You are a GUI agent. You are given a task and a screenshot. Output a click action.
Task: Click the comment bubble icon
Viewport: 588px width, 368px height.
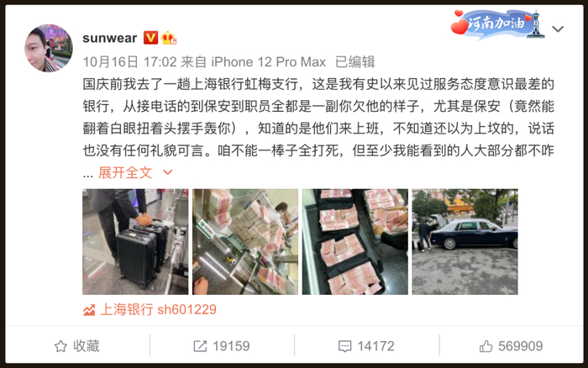(x=344, y=346)
